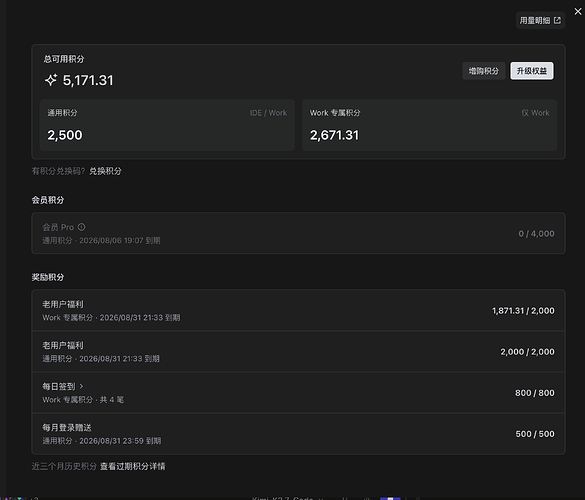Click 老用户福利 with 通用积分 expiry
The height and width of the screenshot is (500, 585).
(63, 346)
